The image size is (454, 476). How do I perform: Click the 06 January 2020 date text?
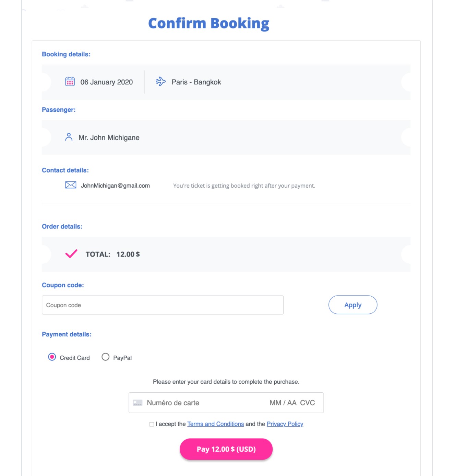coord(106,82)
